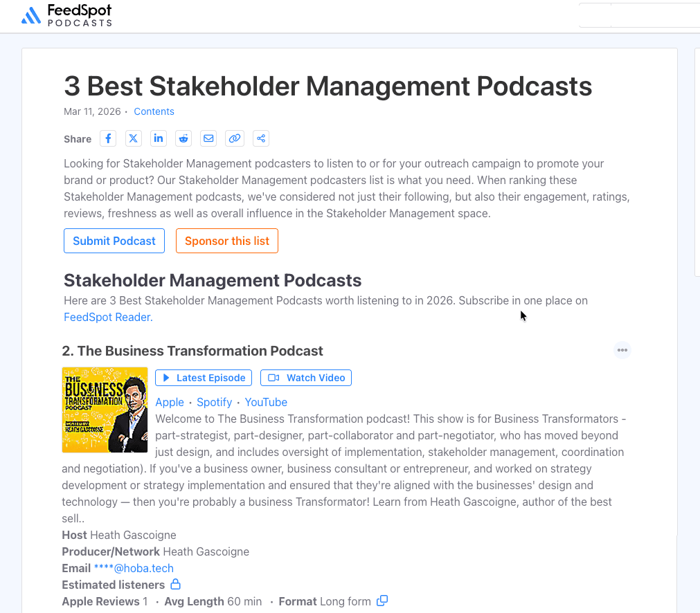700x613 pixels.
Task: Copy the article link
Action: pyautogui.click(x=234, y=138)
